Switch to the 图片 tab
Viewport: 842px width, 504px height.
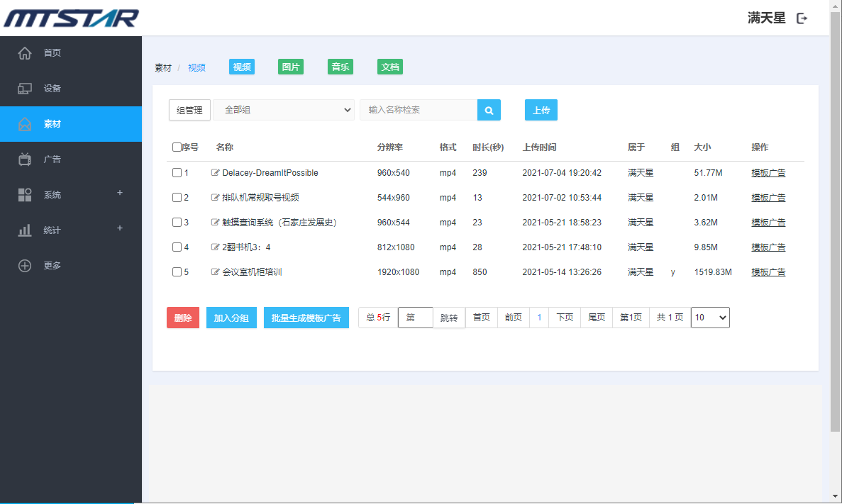click(x=291, y=67)
